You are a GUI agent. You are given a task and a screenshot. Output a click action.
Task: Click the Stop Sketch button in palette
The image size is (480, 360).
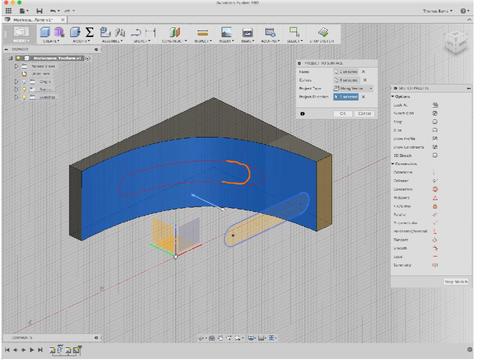tap(456, 282)
